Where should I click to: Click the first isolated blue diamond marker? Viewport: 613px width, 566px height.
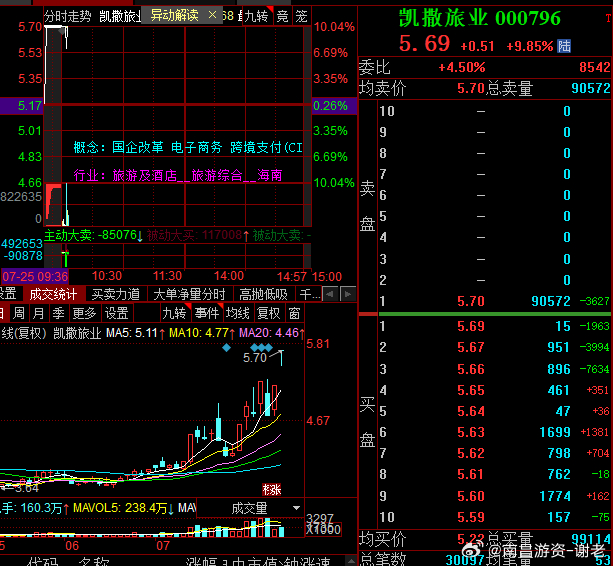click(x=226, y=347)
